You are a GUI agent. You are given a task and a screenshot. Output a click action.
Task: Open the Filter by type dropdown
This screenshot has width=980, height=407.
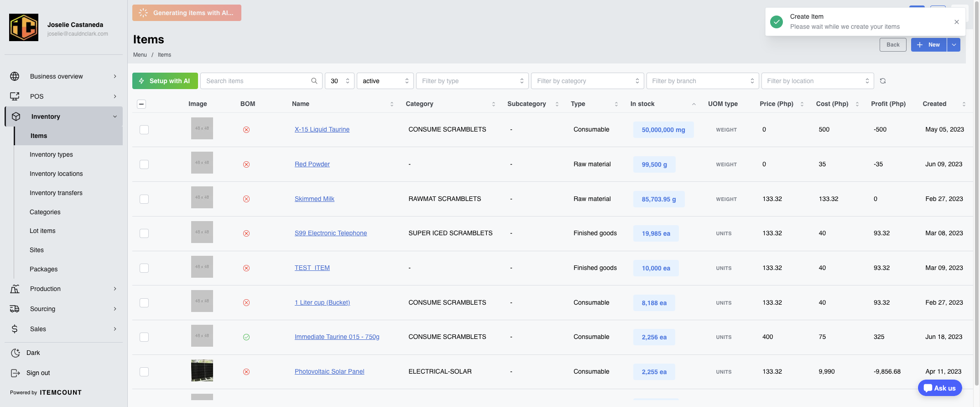(x=472, y=81)
